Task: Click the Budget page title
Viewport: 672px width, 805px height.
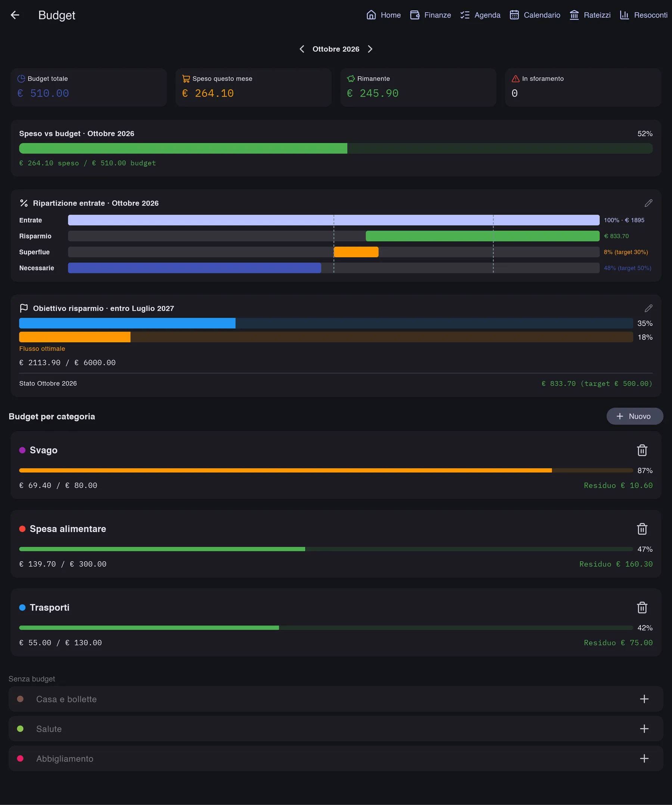Action: 57,15
